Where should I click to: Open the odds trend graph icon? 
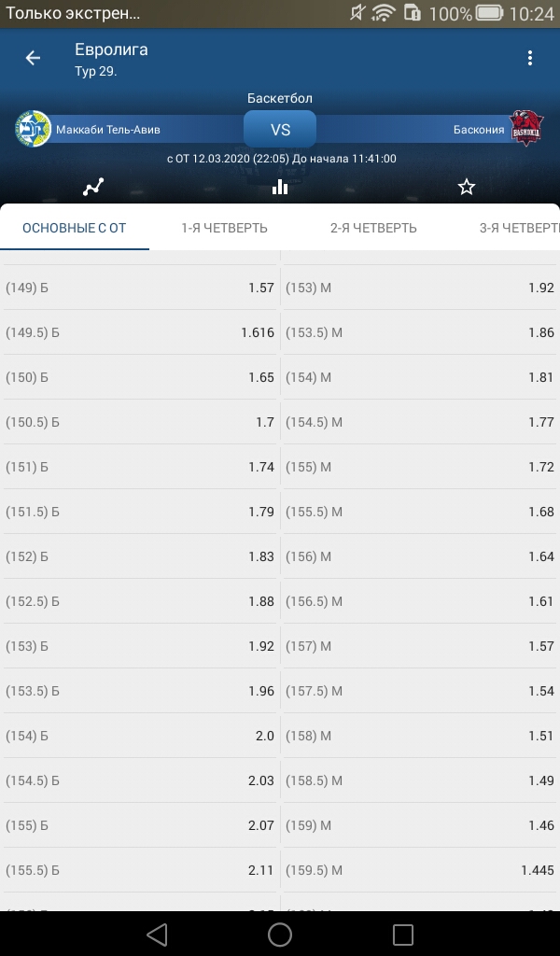click(x=93, y=187)
